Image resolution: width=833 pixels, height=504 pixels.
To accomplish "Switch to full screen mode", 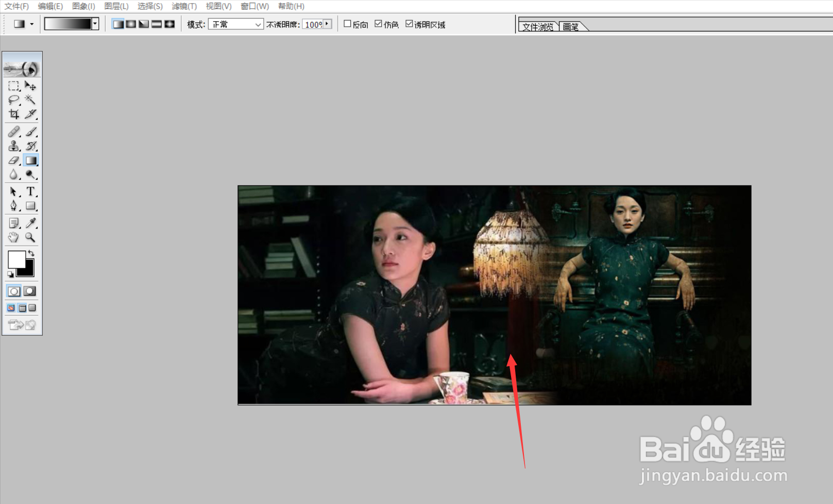I will point(32,308).
